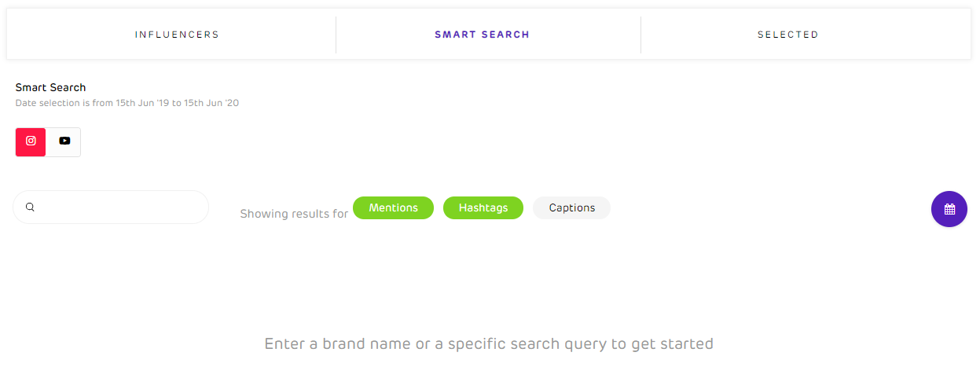Disable the Mentions filter
Screen dimensions: 980x378
(x=393, y=208)
